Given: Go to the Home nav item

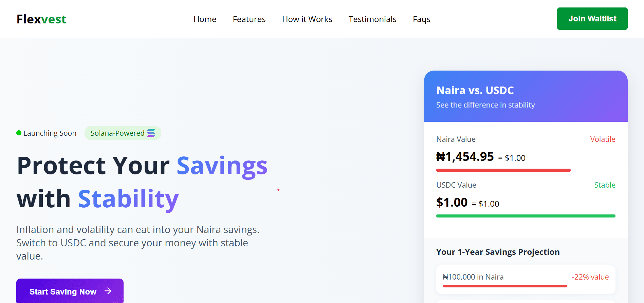Looking at the screenshot, I should (205, 19).
